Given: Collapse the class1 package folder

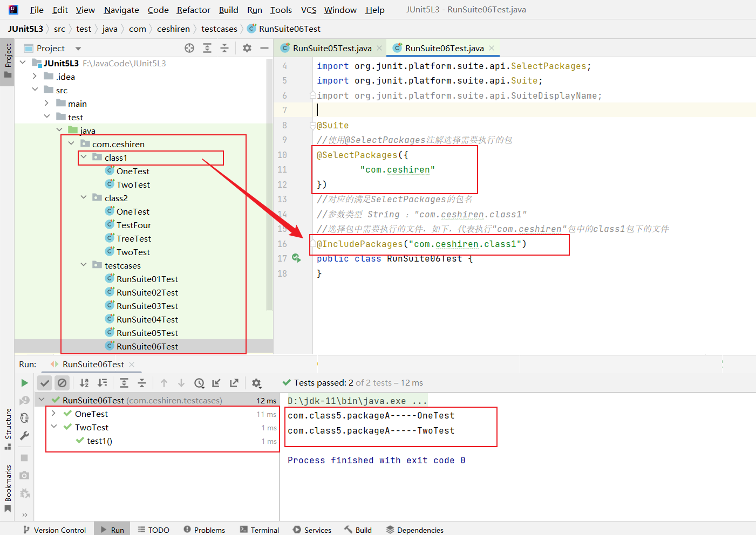Looking at the screenshot, I should [84, 157].
